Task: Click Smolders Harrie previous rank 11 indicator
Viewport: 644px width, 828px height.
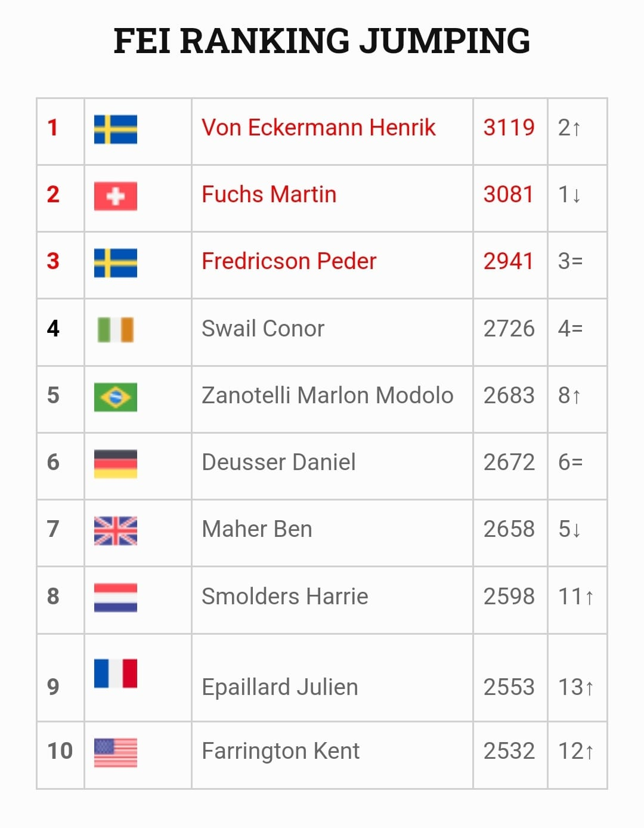Action: pos(576,597)
